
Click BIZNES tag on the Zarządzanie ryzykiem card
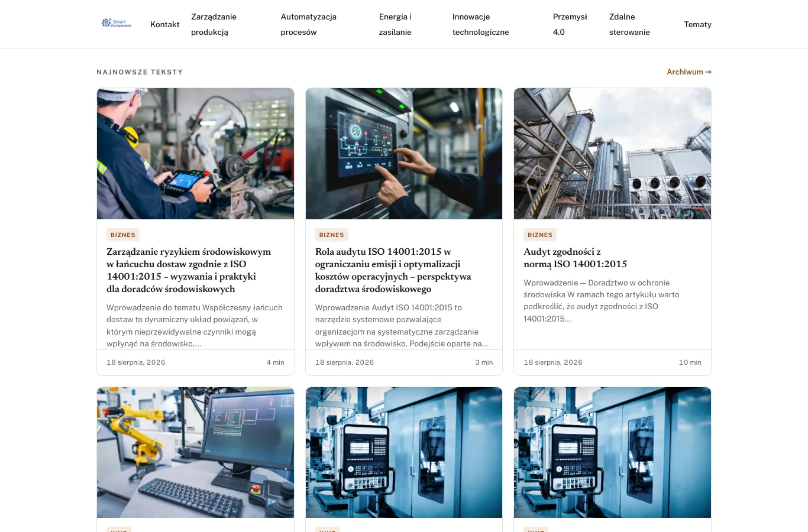point(123,235)
